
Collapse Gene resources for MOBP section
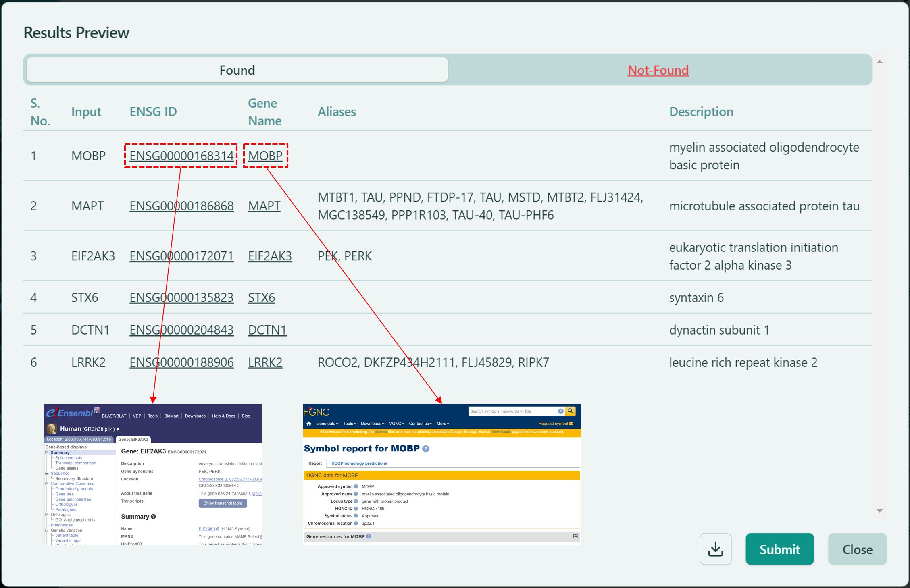[575, 536]
